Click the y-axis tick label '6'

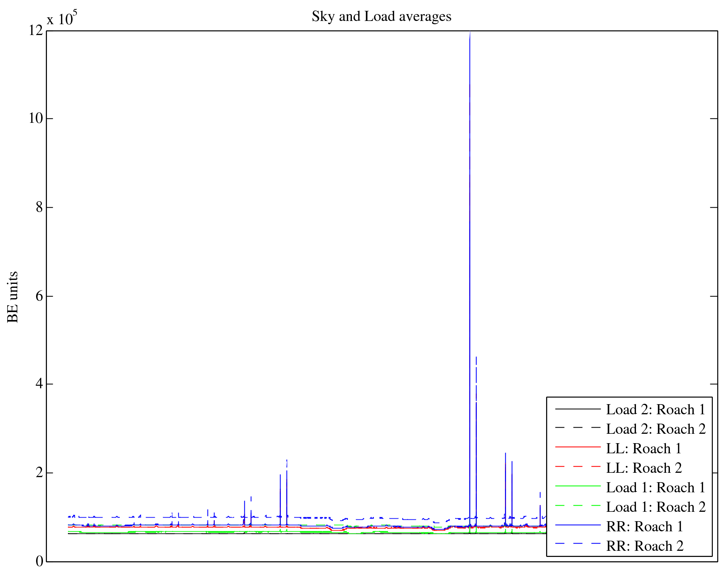click(x=39, y=296)
